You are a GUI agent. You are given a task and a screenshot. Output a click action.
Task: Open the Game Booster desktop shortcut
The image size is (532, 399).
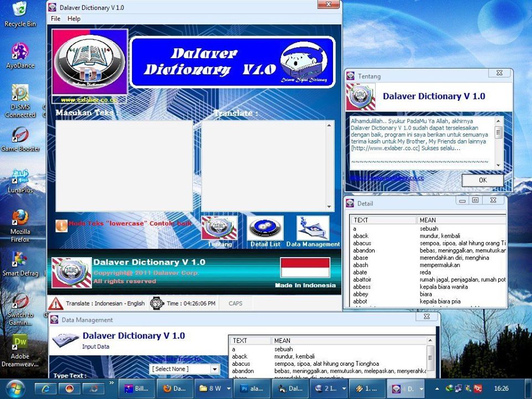[20, 135]
